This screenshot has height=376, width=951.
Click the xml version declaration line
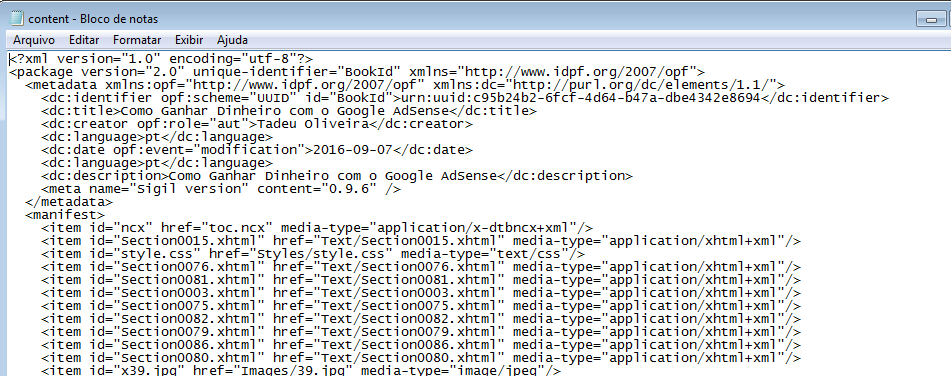(161, 59)
